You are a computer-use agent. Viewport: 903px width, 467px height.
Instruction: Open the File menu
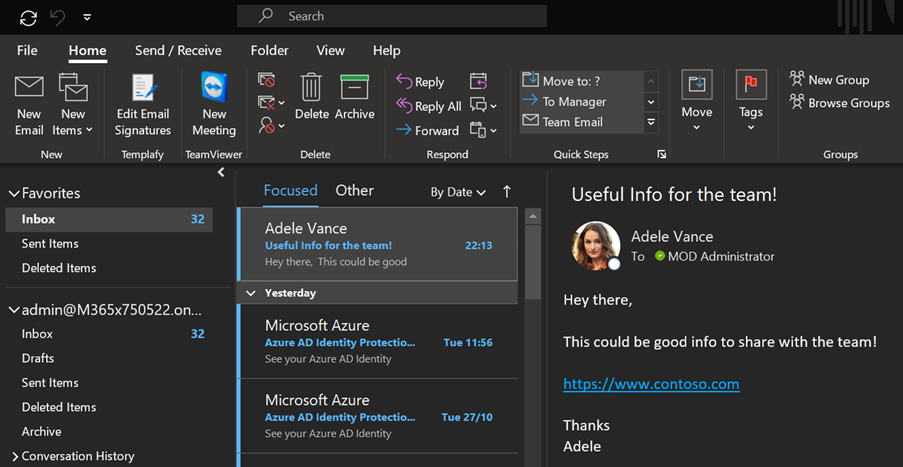click(x=27, y=51)
